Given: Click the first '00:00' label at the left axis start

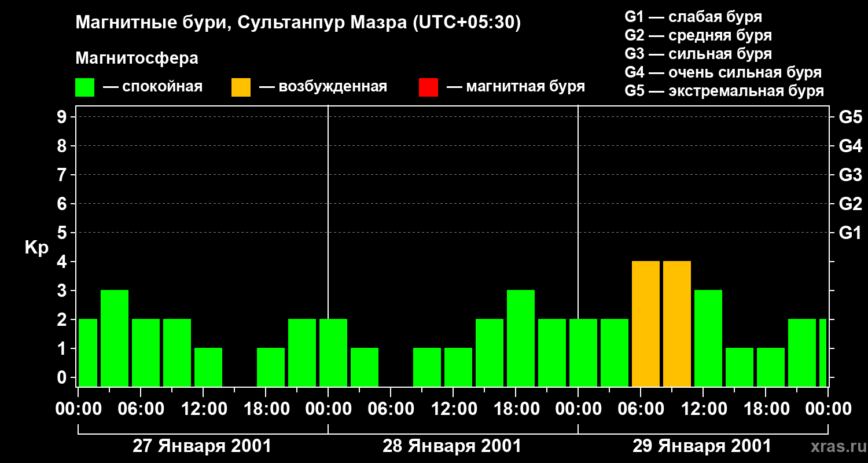Looking at the screenshot, I should (x=79, y=409).
